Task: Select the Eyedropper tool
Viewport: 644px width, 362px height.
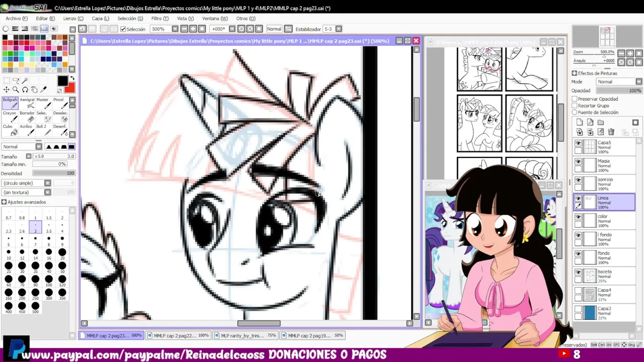Action: pos(43,90)
